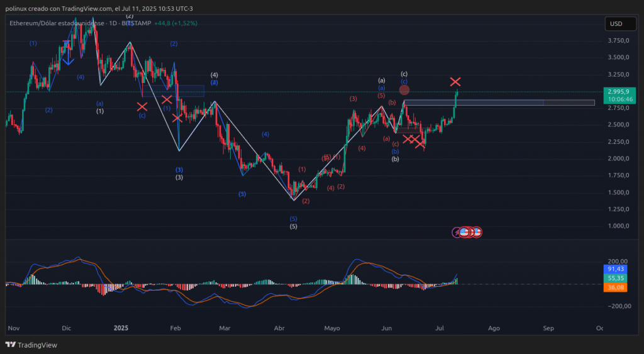
Task: Select the red X next to blue (c) in January
Action: 142,107
